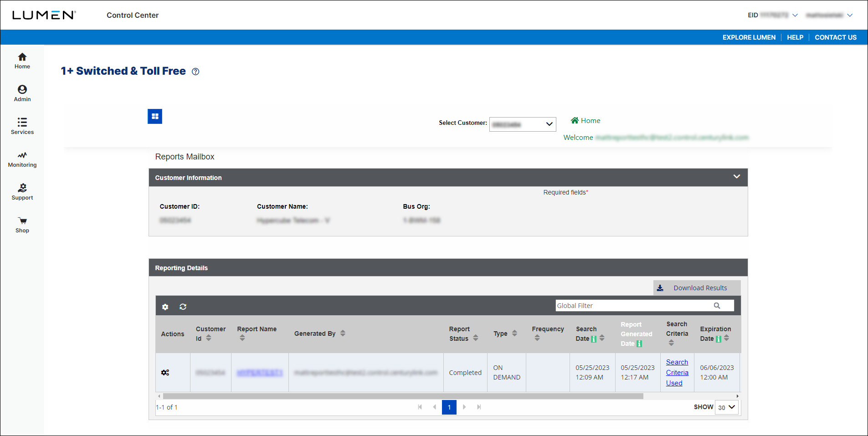This screenshot has height=436, width=868.
Task: Click the ON DEMAND type cell
Action: coord(507,373)
